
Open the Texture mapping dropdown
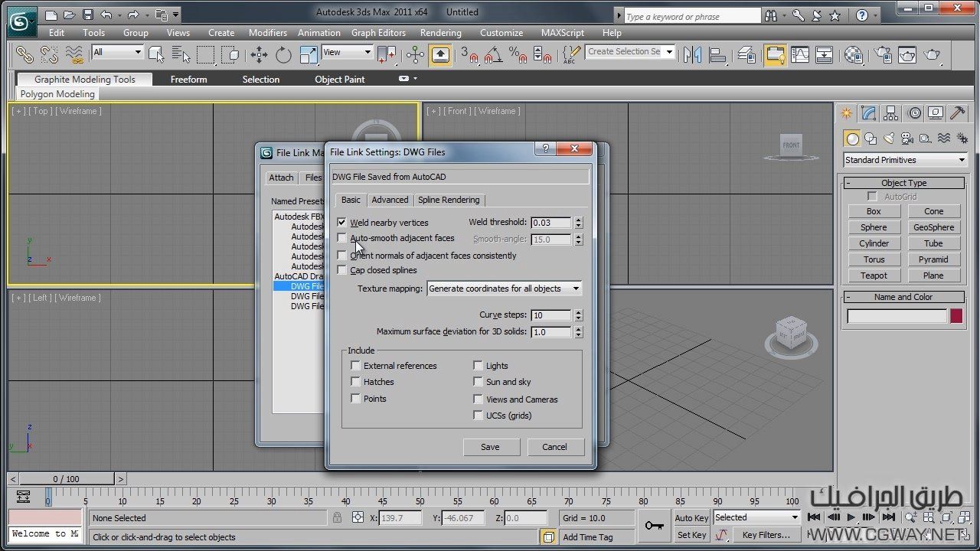coord(505,289)
